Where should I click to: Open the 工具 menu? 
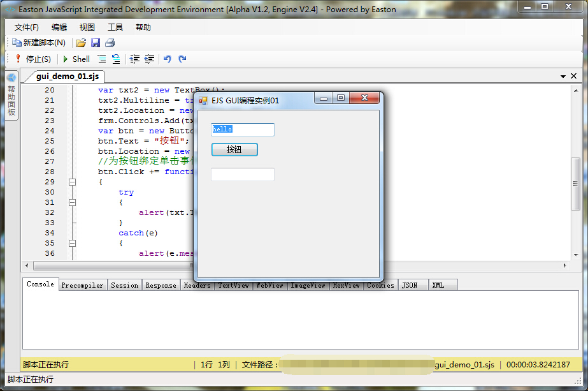(115, 27)
